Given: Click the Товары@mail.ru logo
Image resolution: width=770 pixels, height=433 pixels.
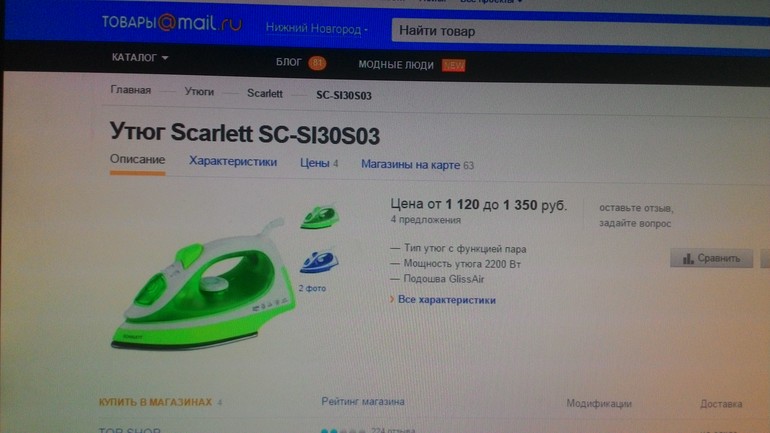Looking at the screenshot, I should point(172,23).
